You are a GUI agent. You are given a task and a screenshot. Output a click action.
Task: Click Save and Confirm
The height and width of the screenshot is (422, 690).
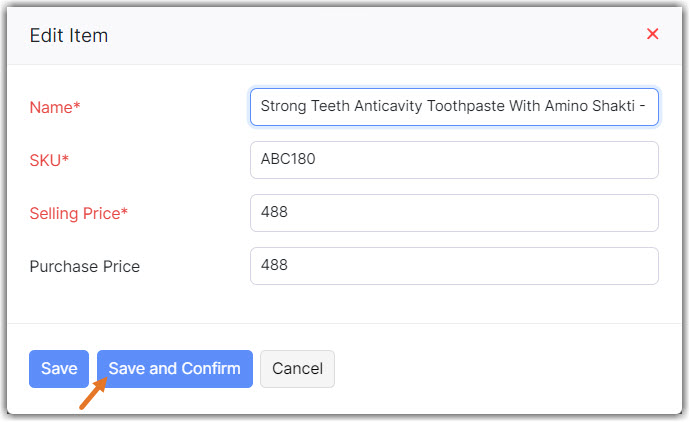click(x=174, y=369)
